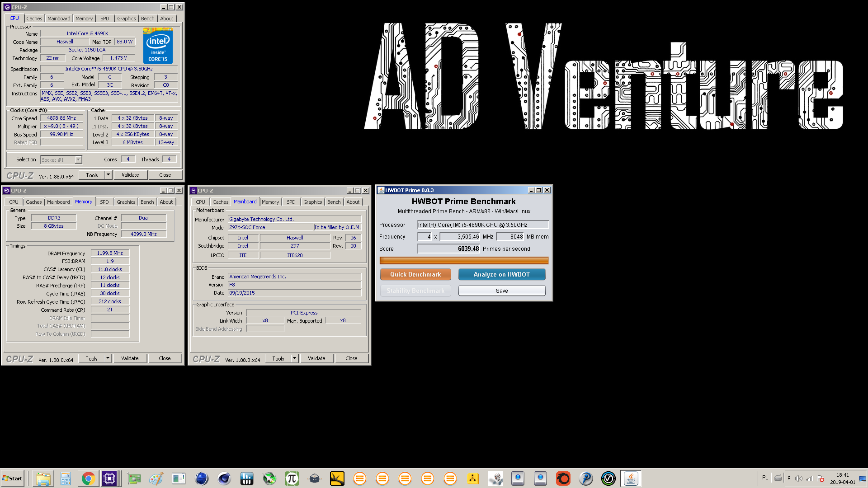Expand Tools dropdown arrow in Mainboard CPU-Z window
Image resolution: width=868 pixels, height=488 pixels.
[x=294, y=358]
